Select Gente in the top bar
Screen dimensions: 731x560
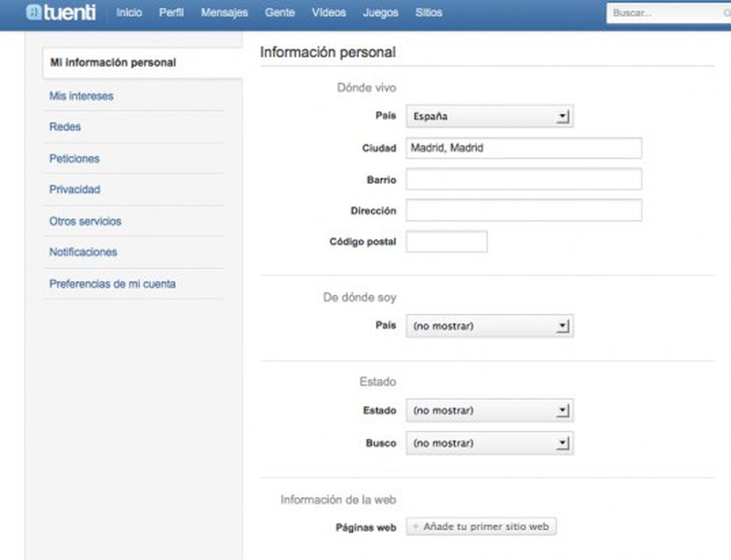(x=280, y=13)
